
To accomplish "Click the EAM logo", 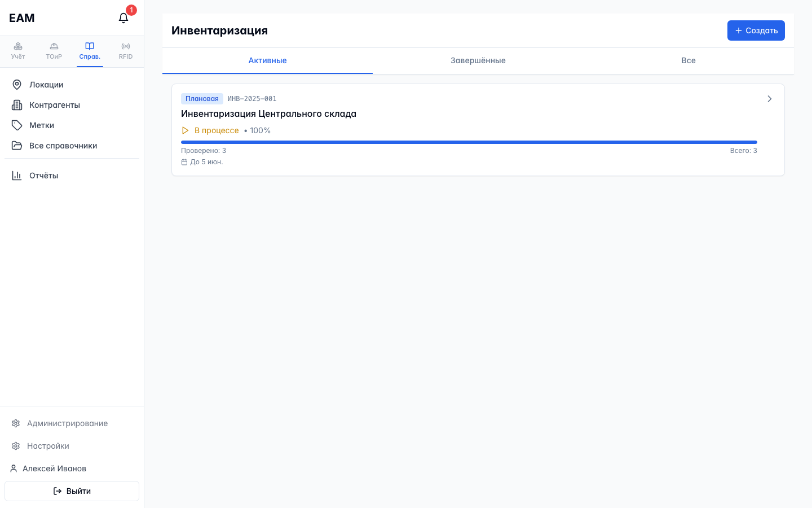I will (x=22, y=18).
